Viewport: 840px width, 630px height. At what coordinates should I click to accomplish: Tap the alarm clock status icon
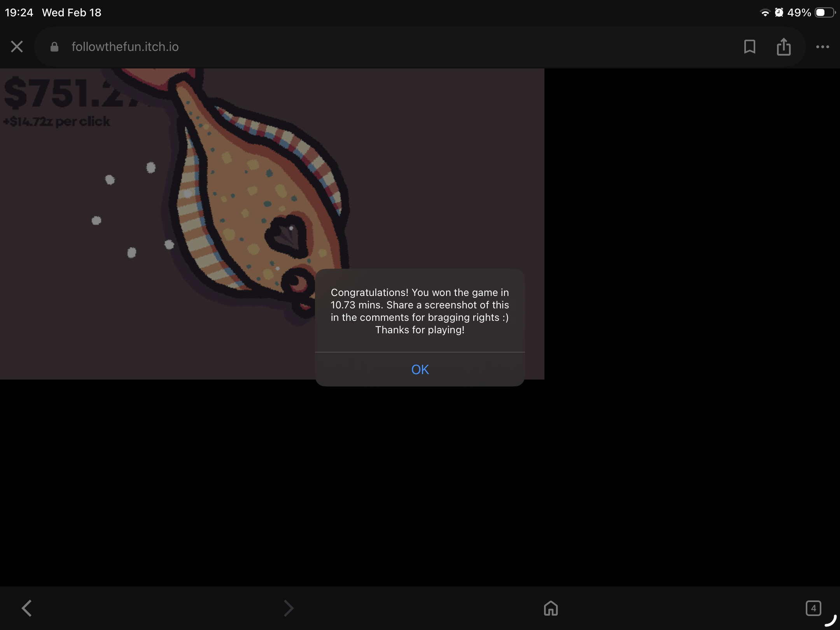pyautogui.click(x=779, y=13)
